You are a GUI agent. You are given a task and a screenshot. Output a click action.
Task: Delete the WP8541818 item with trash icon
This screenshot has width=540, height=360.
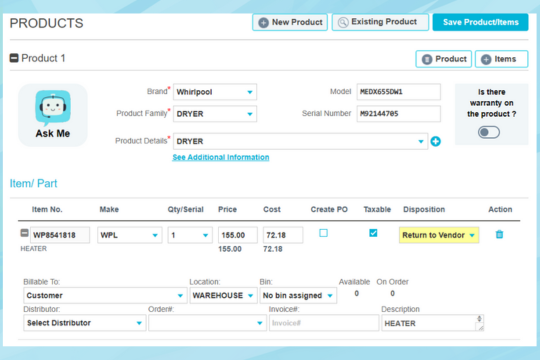tap(499, 235)
